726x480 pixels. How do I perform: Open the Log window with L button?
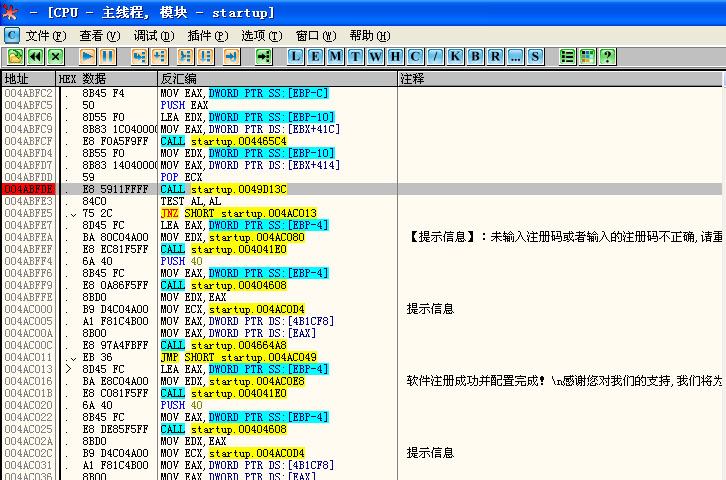pyautogui.click(x=295, y=56)
